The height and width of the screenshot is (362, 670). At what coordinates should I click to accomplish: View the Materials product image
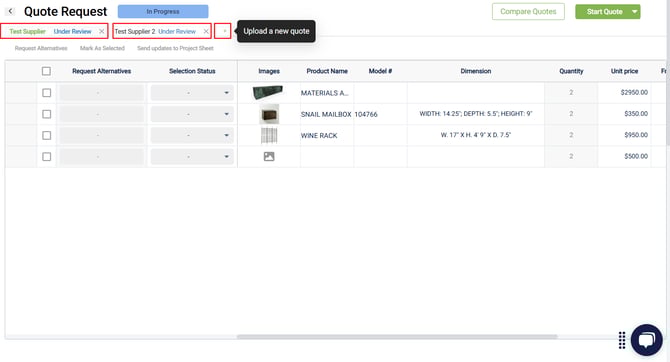[x=268, y=92]
